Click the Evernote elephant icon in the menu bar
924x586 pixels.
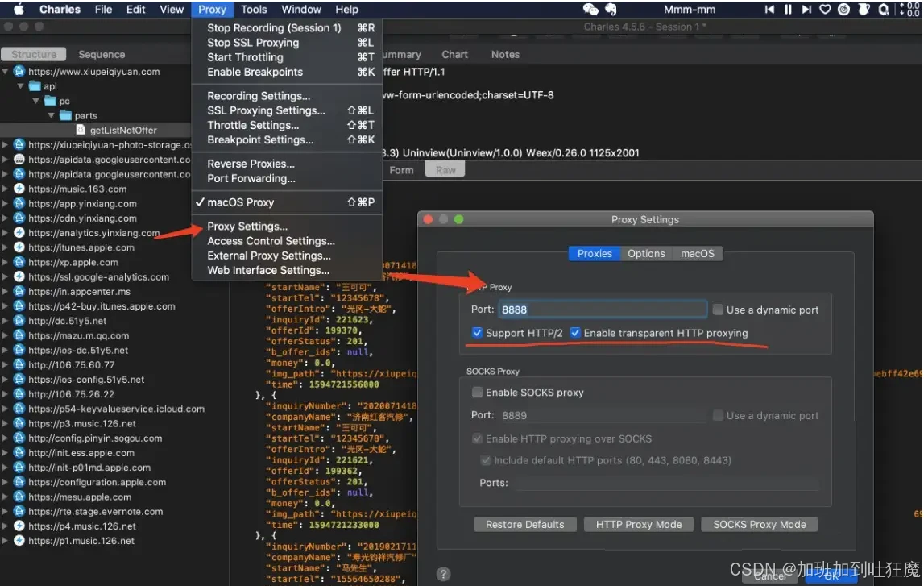pyautogui.click(x=611, y=10)
